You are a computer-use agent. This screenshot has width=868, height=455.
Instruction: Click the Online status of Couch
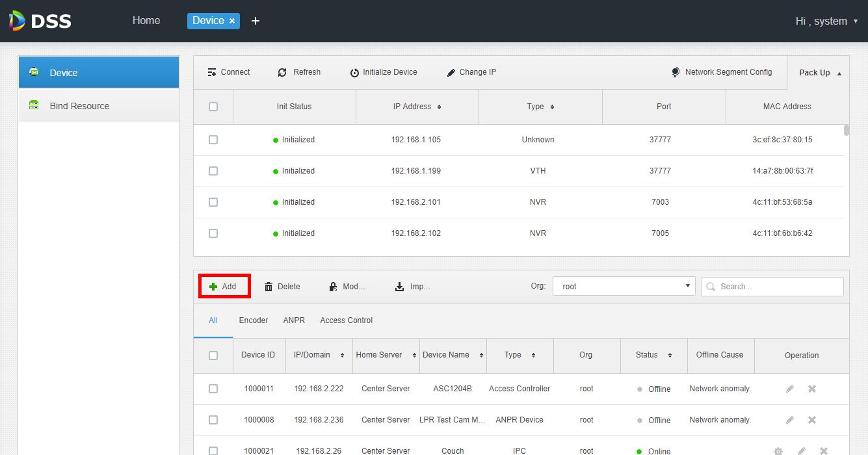tap(653, 451)
